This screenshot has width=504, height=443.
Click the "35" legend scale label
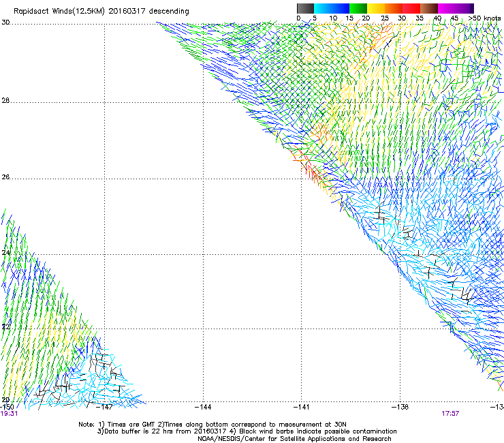click(x=420, y=18)
